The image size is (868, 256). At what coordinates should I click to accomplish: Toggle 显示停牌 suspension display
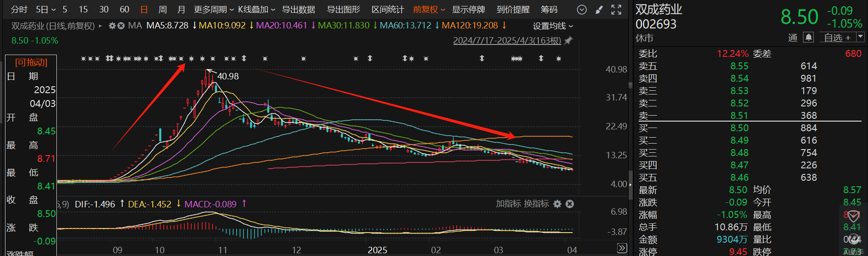click(468, 10)
